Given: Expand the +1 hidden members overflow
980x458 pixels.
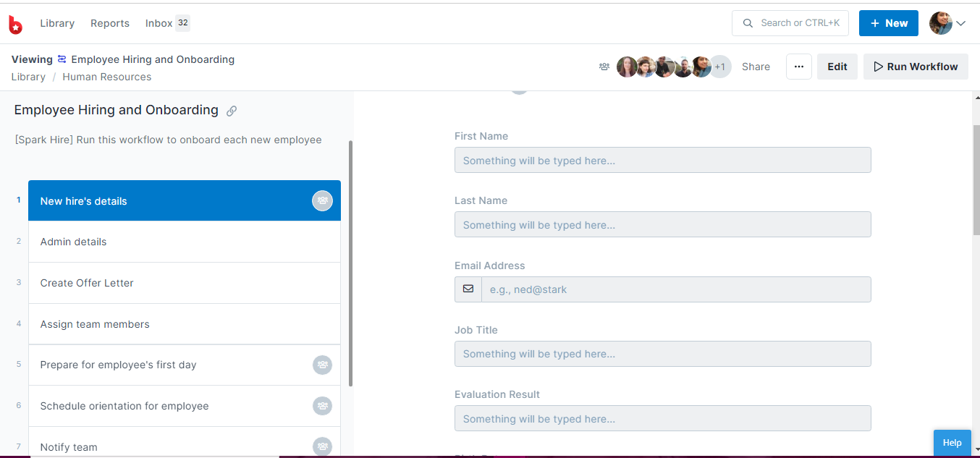Looking at the screenshot, I should click(720, 66).
